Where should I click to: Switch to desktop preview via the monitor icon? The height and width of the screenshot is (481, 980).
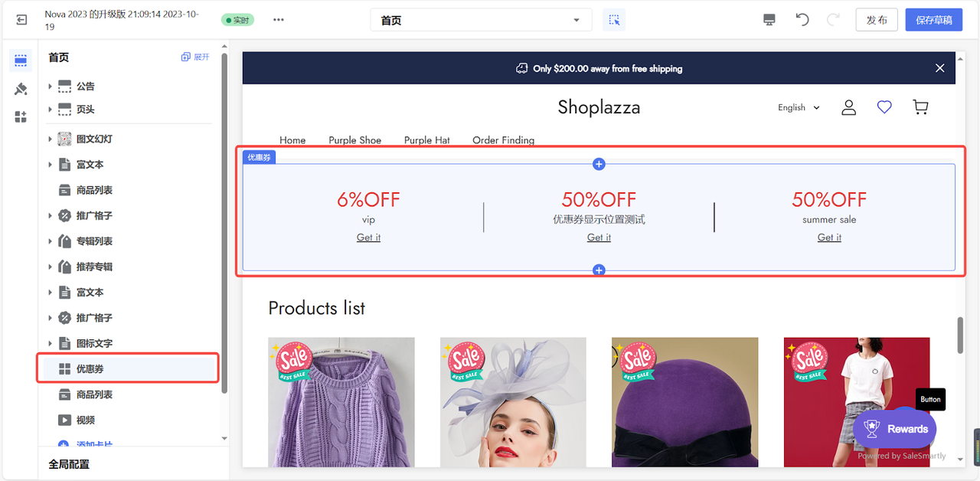pos(769,19)
